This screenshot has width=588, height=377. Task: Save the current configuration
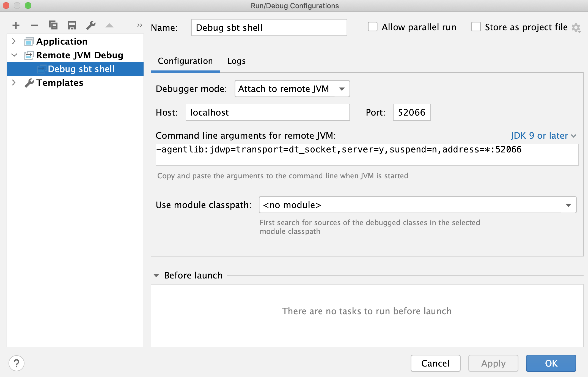[72, 25]
